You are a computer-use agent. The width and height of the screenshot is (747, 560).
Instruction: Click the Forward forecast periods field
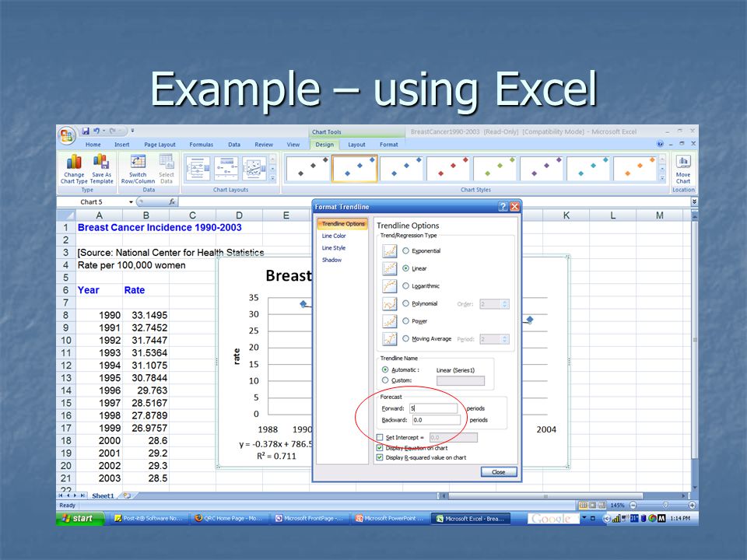coord(433,408)
